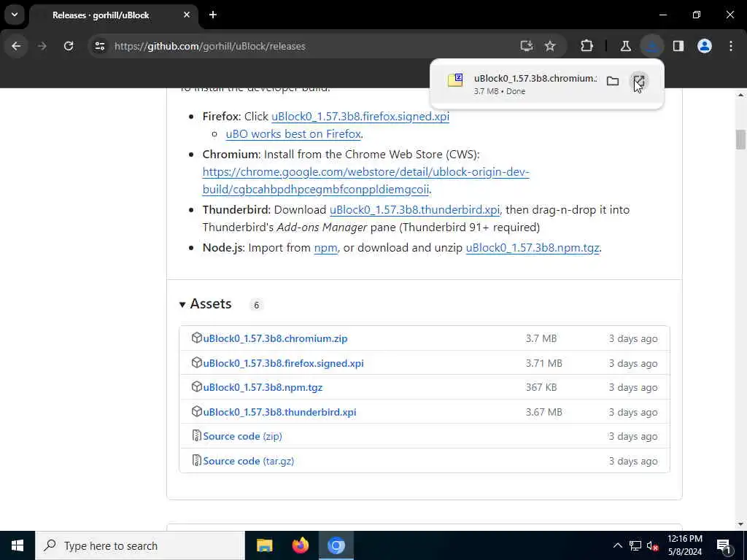Open Chrome Labs flask icon

tap(625, 46)
